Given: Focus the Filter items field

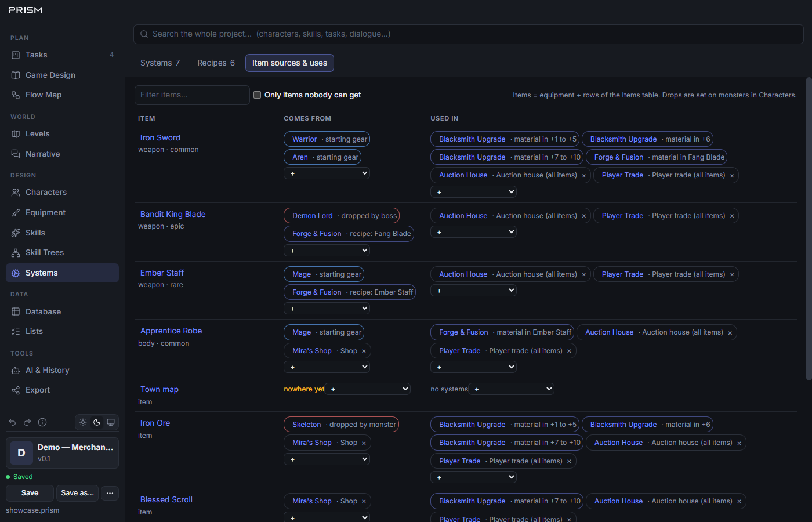Looking at the screenshot, I should click(x=192, y=95).
